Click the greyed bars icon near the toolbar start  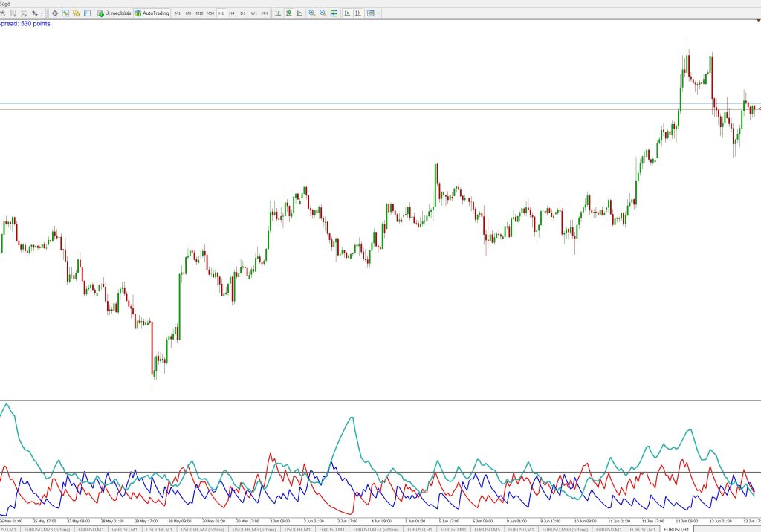(x=13, y=13)
